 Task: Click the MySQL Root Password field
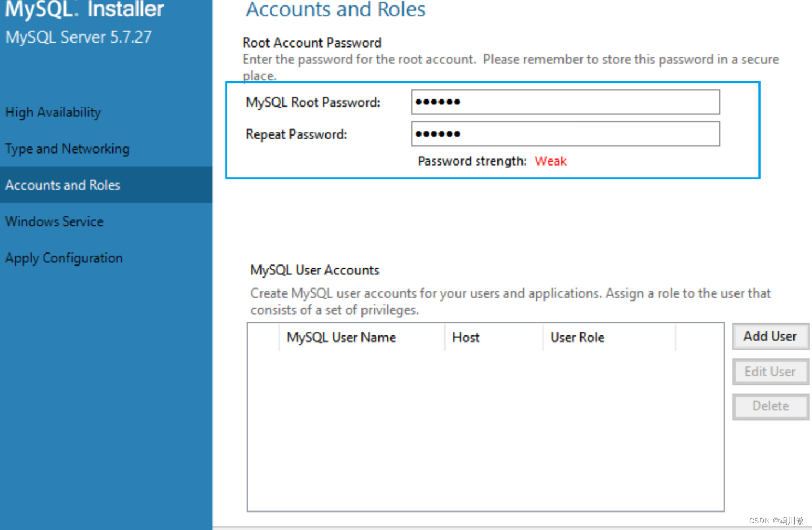[565, 102]
